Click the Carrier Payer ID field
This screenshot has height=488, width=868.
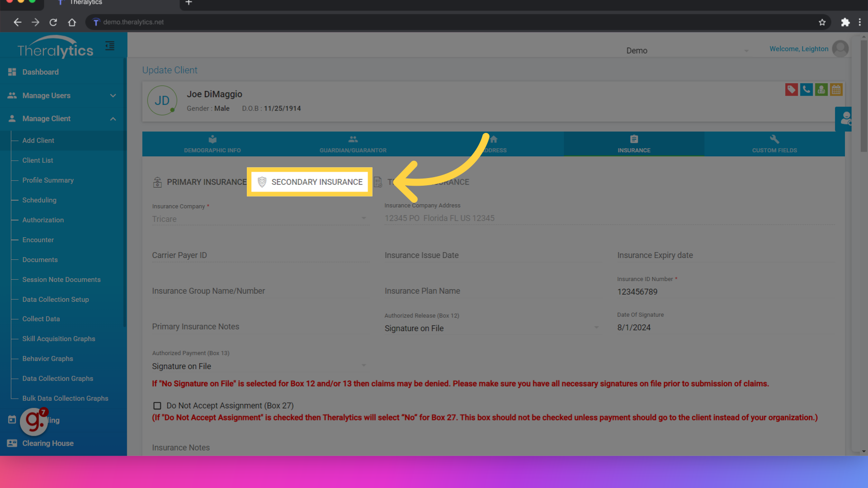pyautogui.click(x=260, y=255)
